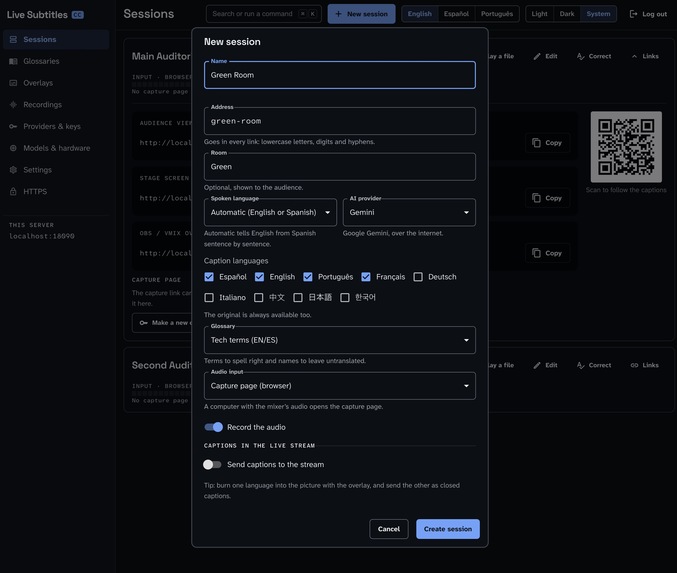Open Glossaries in the sidebar
Viewport: 677px width, 573px height.
click(56, 61)
